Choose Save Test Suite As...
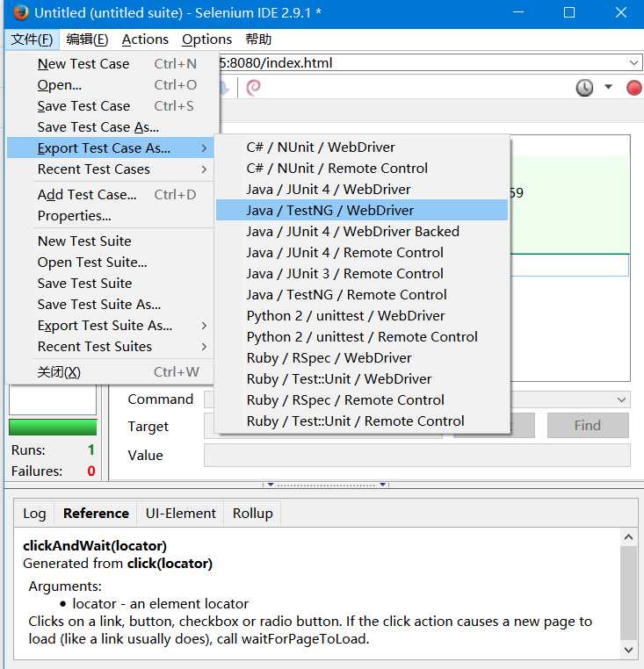Screen dimensions: 644x669 coord(110,304)
